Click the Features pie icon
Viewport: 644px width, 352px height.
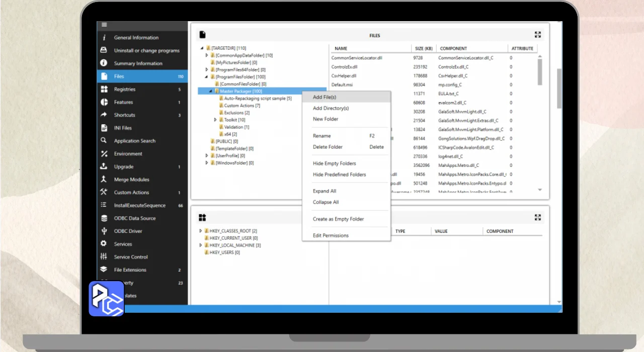[104, 102]
